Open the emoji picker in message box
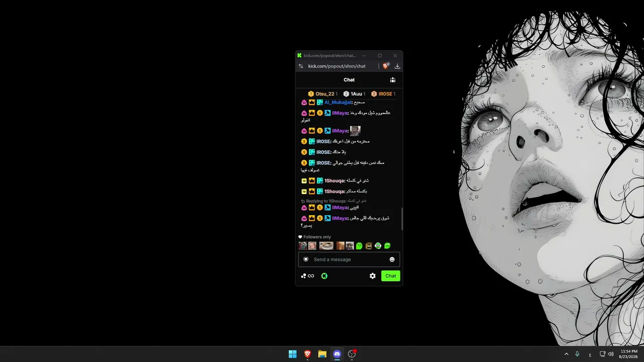This screenshot has width=644, height=362. 392,259
